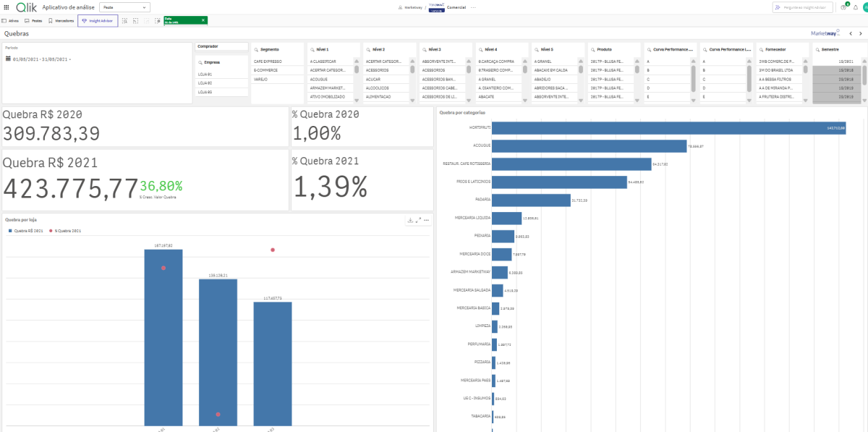Clear the green Data selection chip
This screenshot has height=432, width=868.
203,20
